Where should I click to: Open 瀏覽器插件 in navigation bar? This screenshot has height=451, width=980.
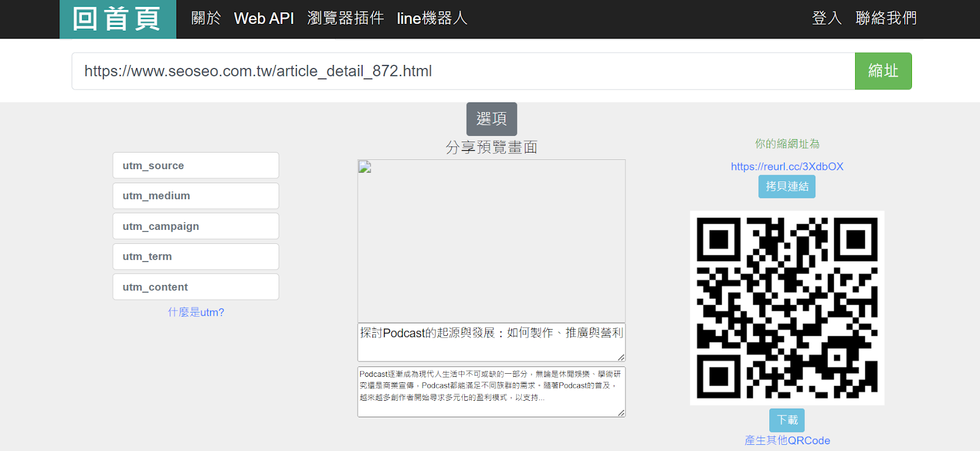pyautogui.click(x=345, y=18)
